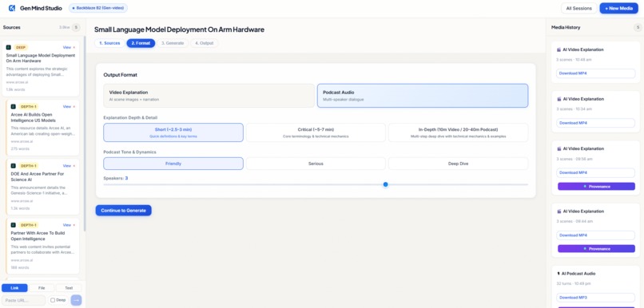Click the favicon on DOE And Arcee source card
This screenshot has width=644, height=308.
13,166
